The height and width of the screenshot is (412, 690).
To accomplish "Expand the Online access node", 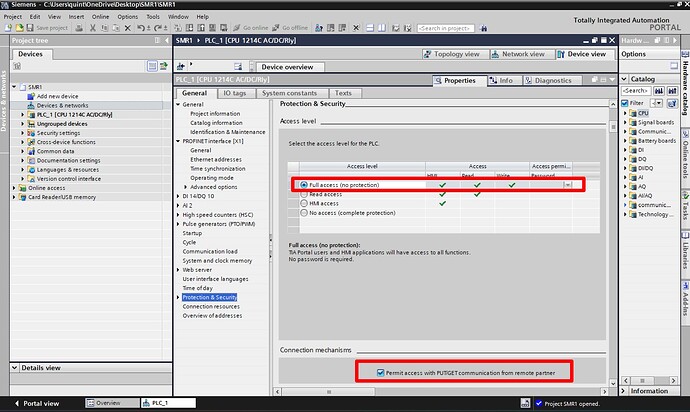I will pyautogui.click(x=14, y=188).
